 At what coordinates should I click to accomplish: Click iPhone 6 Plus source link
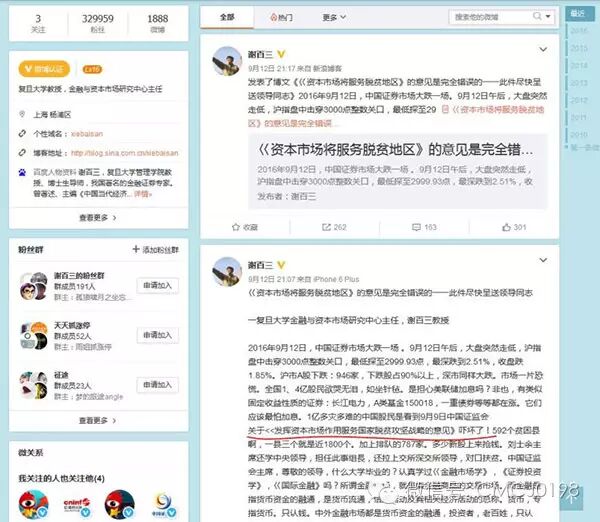(336, 279)
